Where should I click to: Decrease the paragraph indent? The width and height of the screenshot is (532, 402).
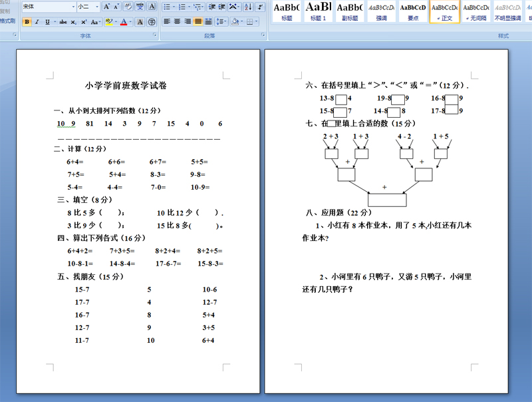(x=211, y=7)
